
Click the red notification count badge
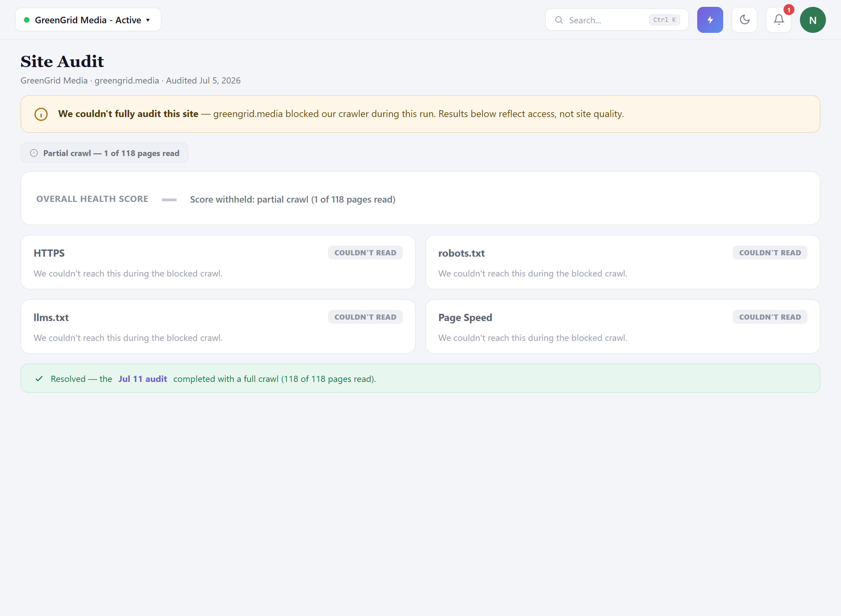click(x=788, y=10)
